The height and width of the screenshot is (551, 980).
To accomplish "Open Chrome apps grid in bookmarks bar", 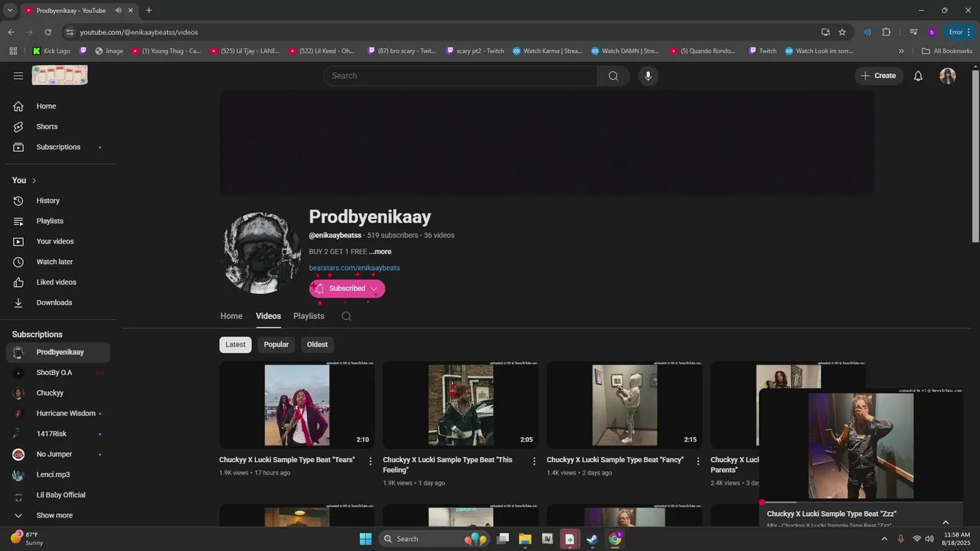I will pos(13,51).
